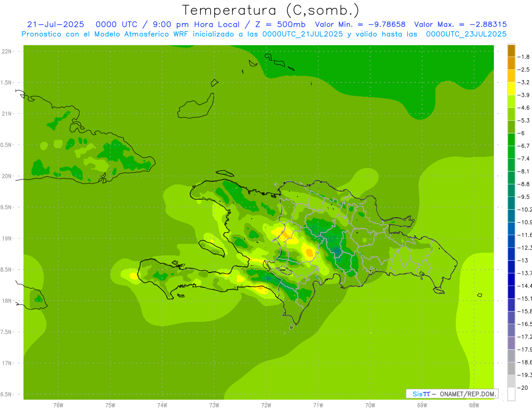Click the 21N latitude axis label
Viewport: 532px width, 411px height.
point(8,114)
